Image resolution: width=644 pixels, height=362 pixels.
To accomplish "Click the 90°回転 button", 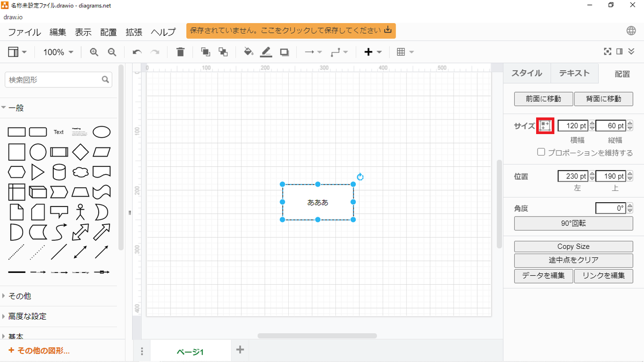I will tap(573, 223).
